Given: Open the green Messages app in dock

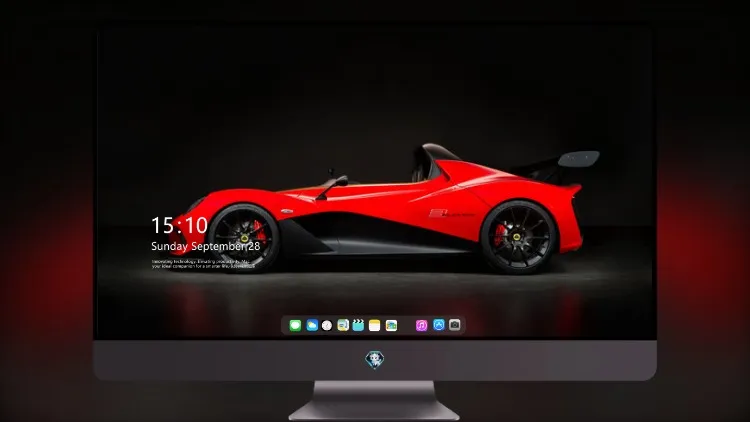Looking at the screenshot, I should point(295,325).
